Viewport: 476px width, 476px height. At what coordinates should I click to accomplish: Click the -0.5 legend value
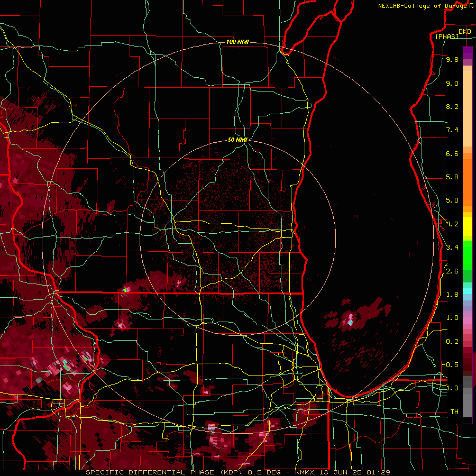[x=451, y=365]
